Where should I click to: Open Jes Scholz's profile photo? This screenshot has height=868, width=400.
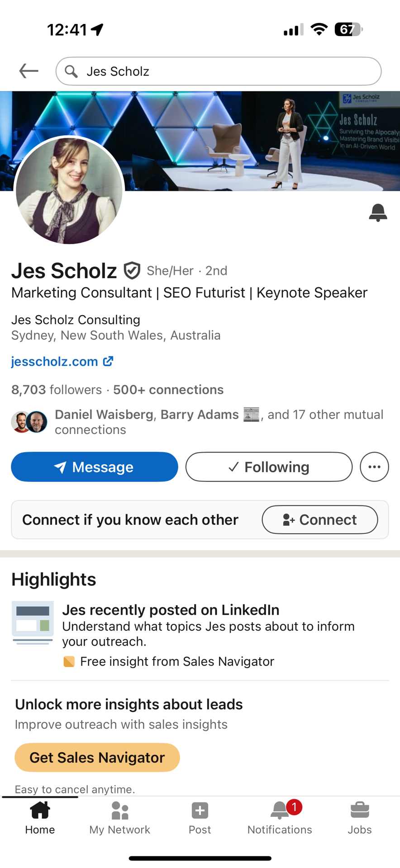69,190
